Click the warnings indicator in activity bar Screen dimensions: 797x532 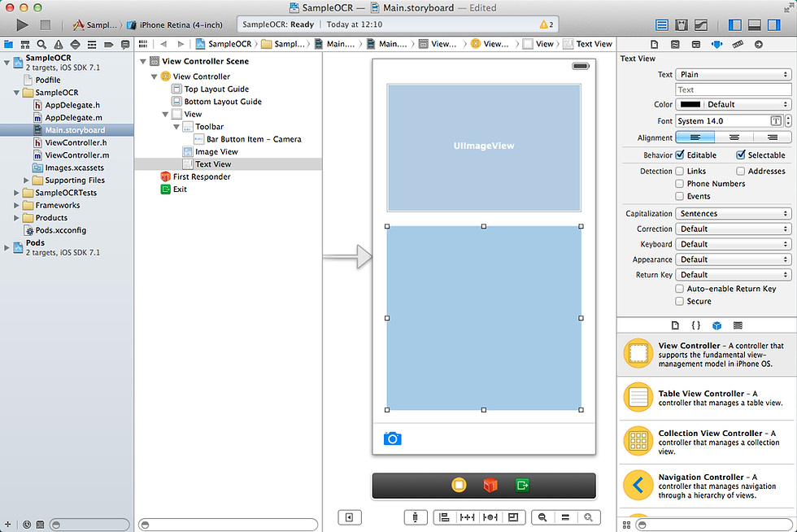point(547,24)
